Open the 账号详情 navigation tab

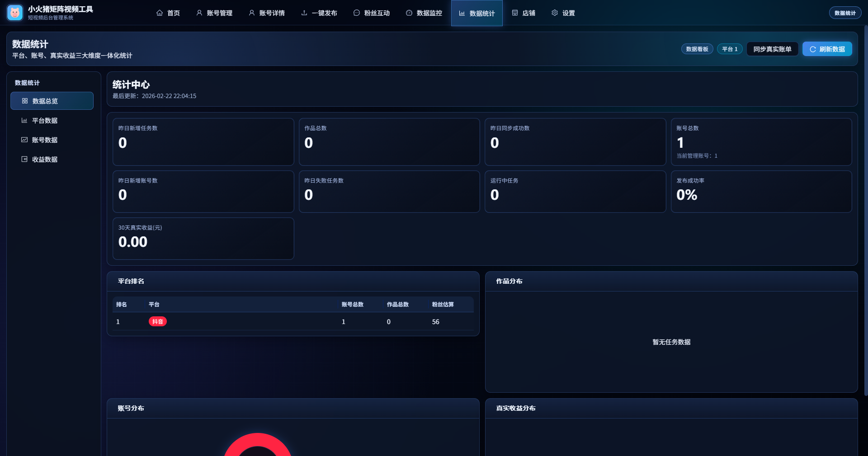click(x=267, y=13)
